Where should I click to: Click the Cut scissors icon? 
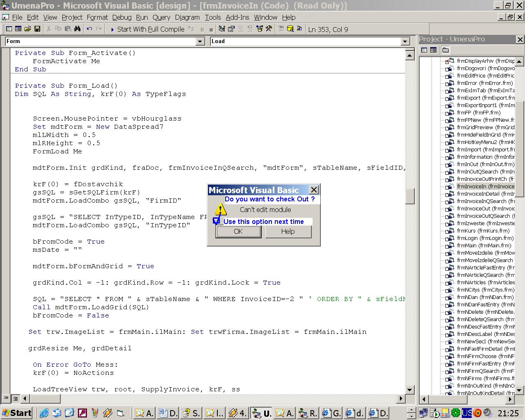49,29
